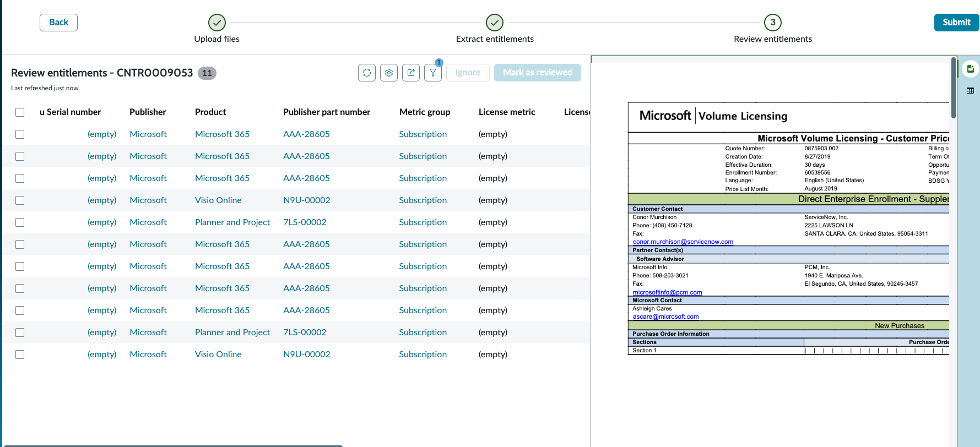This screenshot has width=980, height=447.
Task: Open first Planner and Project product link
Action: 232,222
